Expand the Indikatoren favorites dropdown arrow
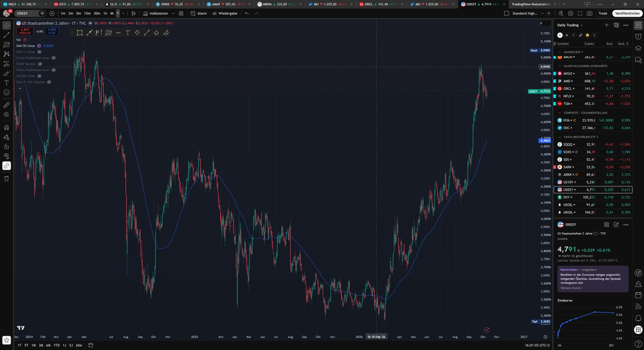 [x=173, y=13]
